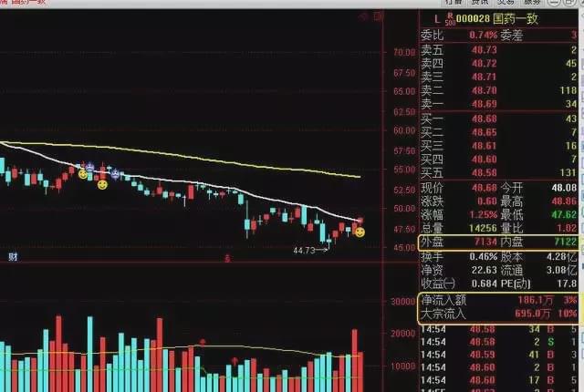Image resolution: width=584 pixels, height=392 pixels.
Task: Click the yellow smiley marker at chart's right end
Action: point(360,232)
